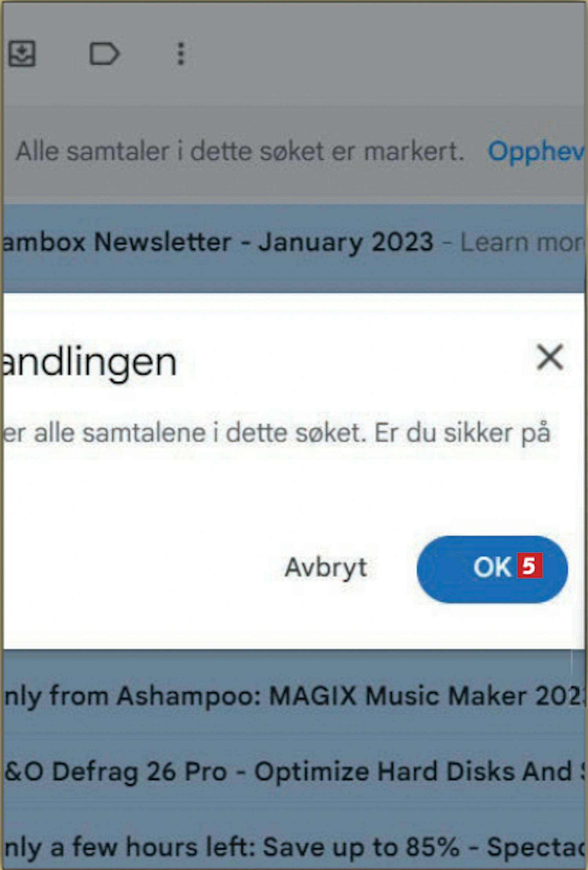Click the 'Learn mor' snippet on Rambox email
Image resolution: width=588 pixels, height=870 pixels.
523,242
